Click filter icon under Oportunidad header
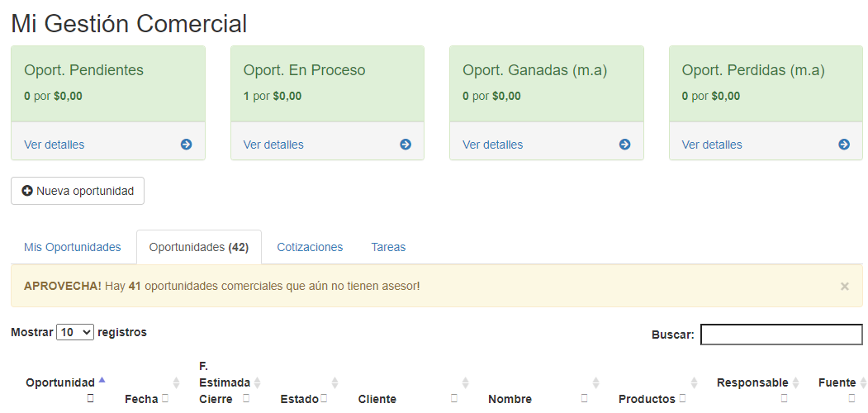Image resolution: width=868 pixels, height=413 pixels. (90, 397)
